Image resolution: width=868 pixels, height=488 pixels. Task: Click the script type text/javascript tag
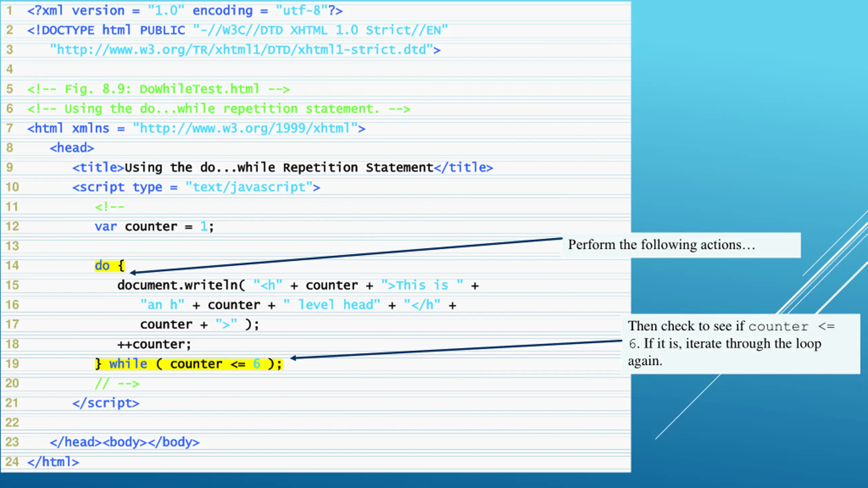pyautogui.click(x=196, y=187)
